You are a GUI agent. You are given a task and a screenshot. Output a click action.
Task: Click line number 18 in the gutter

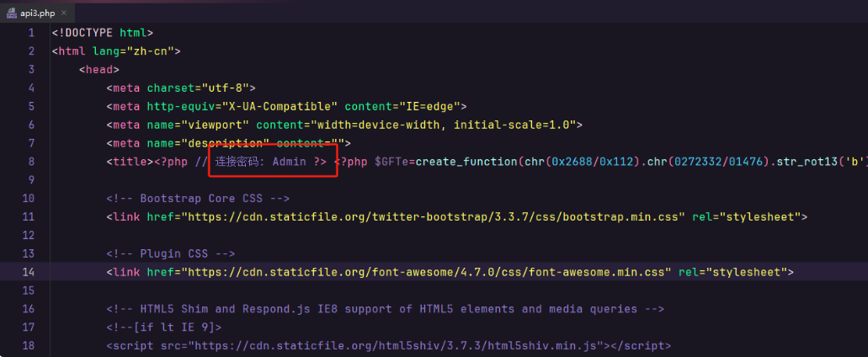(29, 345)
